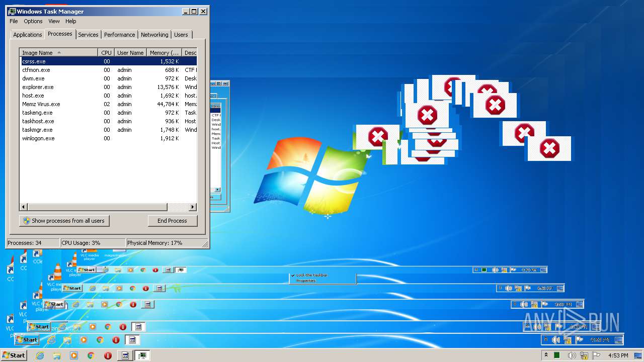Screen dimensions: 644x362
Task: Click Show processes from all users
Action: 64,221
